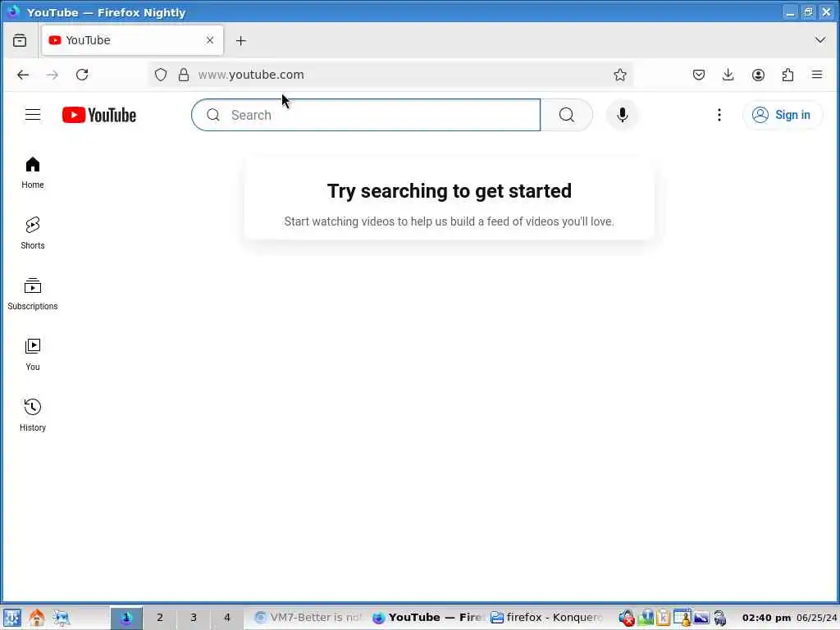Open tracking protection shield icon
Image resolution: width=840 pixels, height=630 pixels.
coord(161,75)
